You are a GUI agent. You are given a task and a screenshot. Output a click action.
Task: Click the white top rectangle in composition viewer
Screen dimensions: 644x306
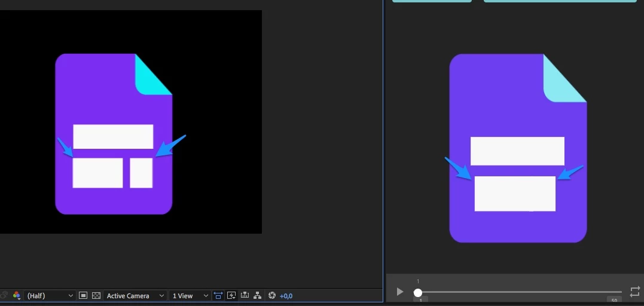[x=114, y=136]
